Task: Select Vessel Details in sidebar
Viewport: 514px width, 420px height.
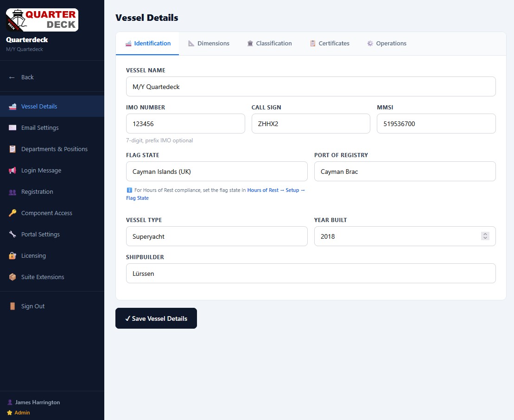Action: click(x=52, y=107)
